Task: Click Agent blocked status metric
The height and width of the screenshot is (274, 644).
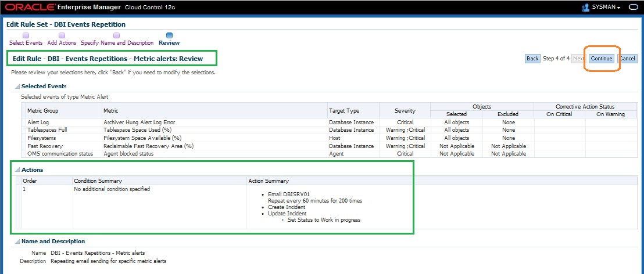Action: click(x=128, y=154)
